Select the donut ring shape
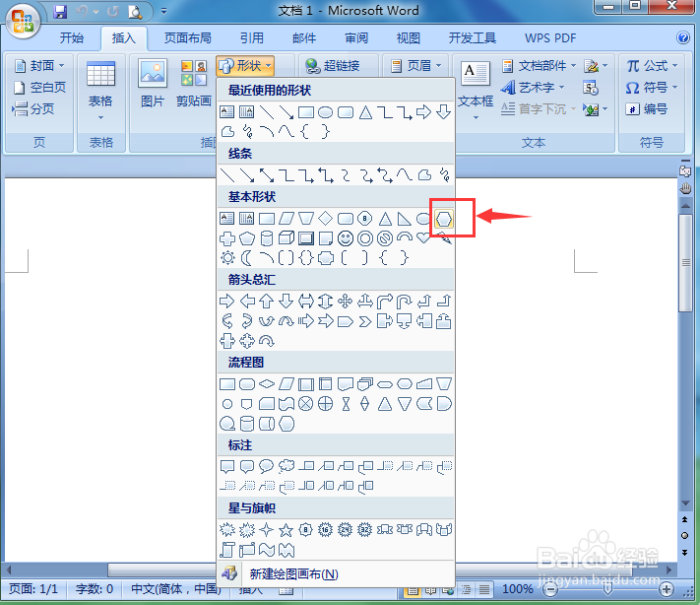 365,238
